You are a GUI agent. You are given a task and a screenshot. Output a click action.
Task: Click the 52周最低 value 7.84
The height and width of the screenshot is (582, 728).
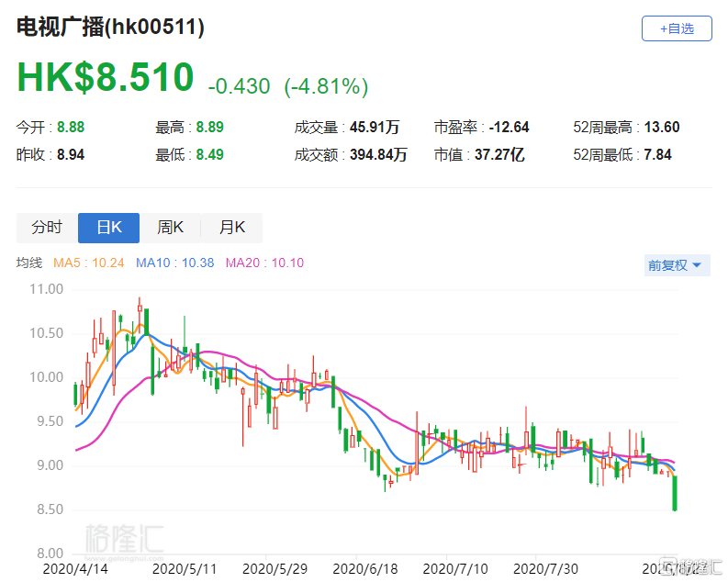tap(657, 154)
